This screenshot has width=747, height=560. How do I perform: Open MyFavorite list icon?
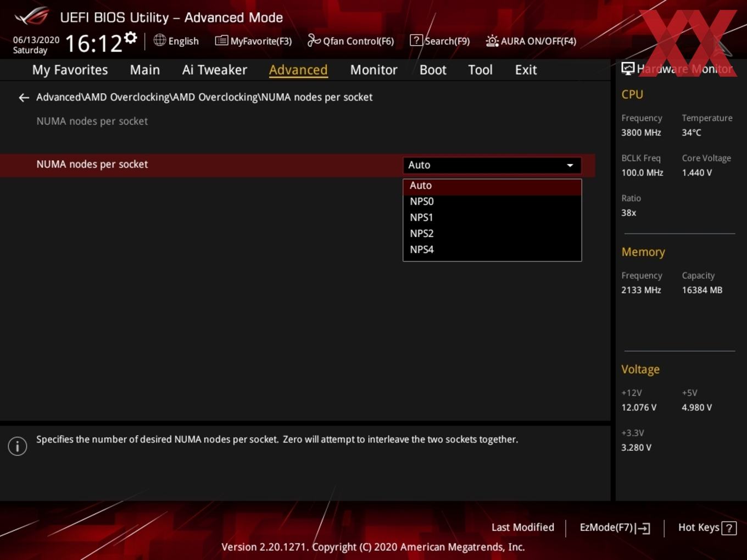tap(221, 40)
